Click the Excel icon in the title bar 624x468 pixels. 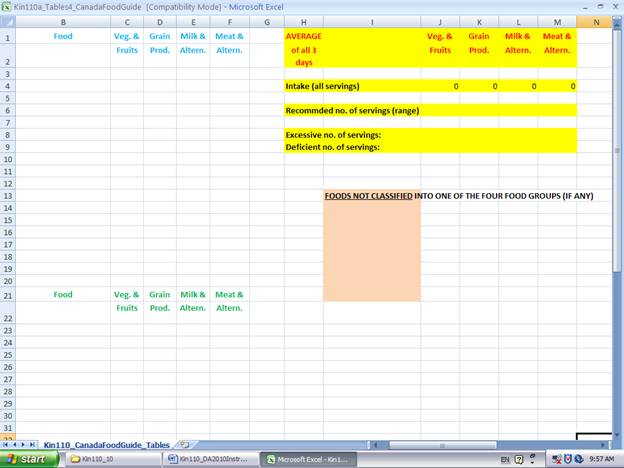pyautogui.click(x=6, y=6)
